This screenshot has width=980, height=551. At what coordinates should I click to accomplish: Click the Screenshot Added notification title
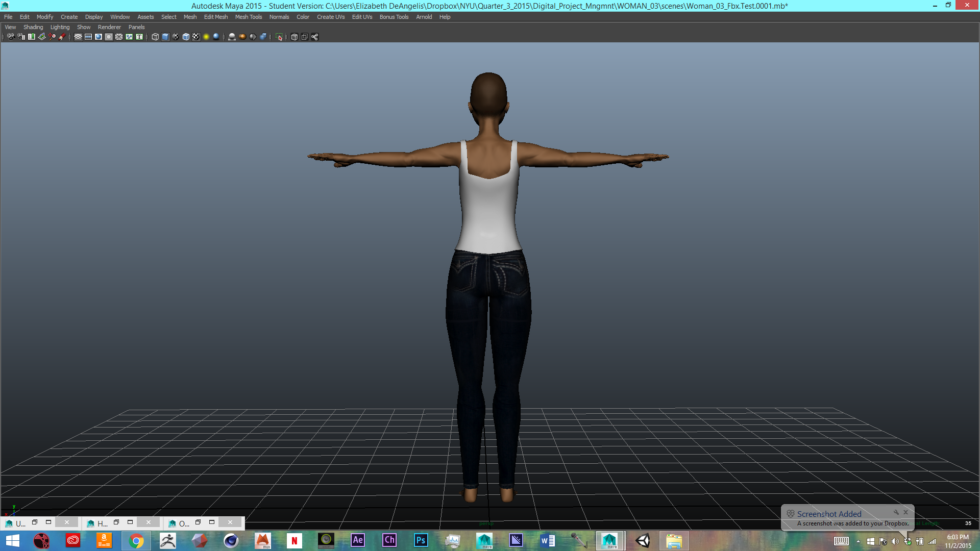pyautogui.click(x=829, y=514)
